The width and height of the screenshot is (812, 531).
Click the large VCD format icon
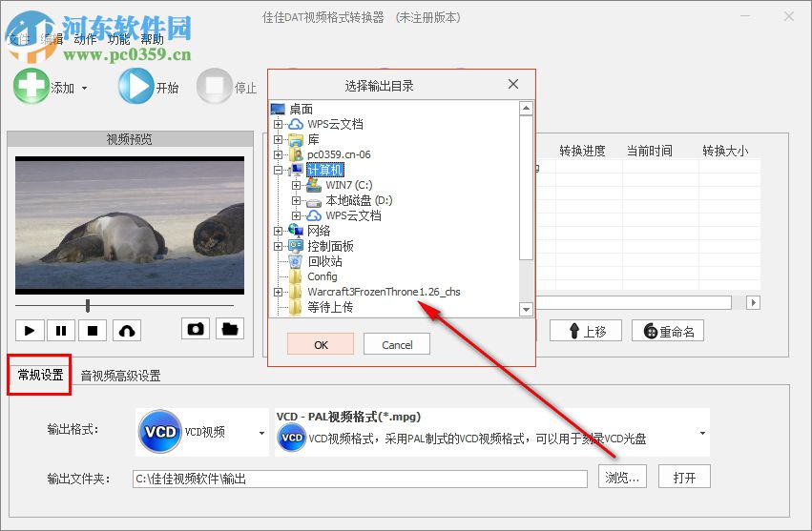(160, 432)
